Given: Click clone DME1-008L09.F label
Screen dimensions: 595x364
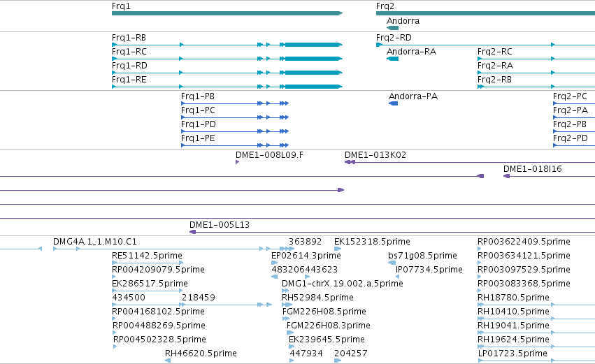Looking at the screenshot, I should [x=269, y=155].
